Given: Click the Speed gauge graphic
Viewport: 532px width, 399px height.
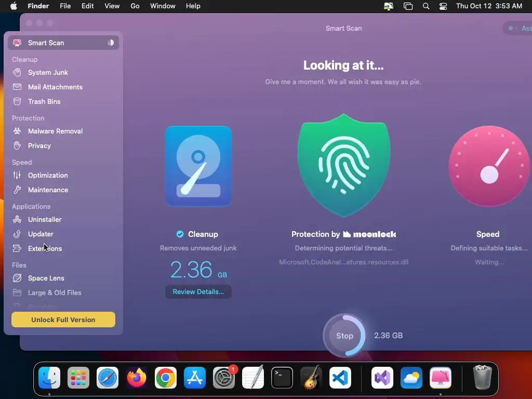Looking at the screenshot, I should [x=489, y=166].
